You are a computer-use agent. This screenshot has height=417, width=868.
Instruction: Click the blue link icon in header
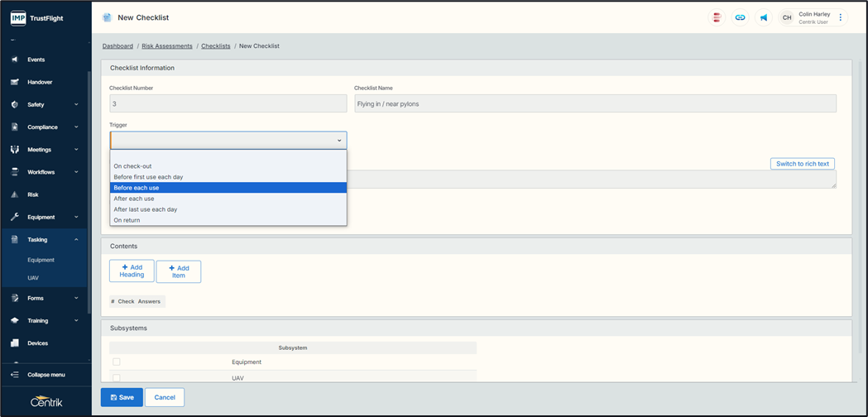[x=740, y=17]
